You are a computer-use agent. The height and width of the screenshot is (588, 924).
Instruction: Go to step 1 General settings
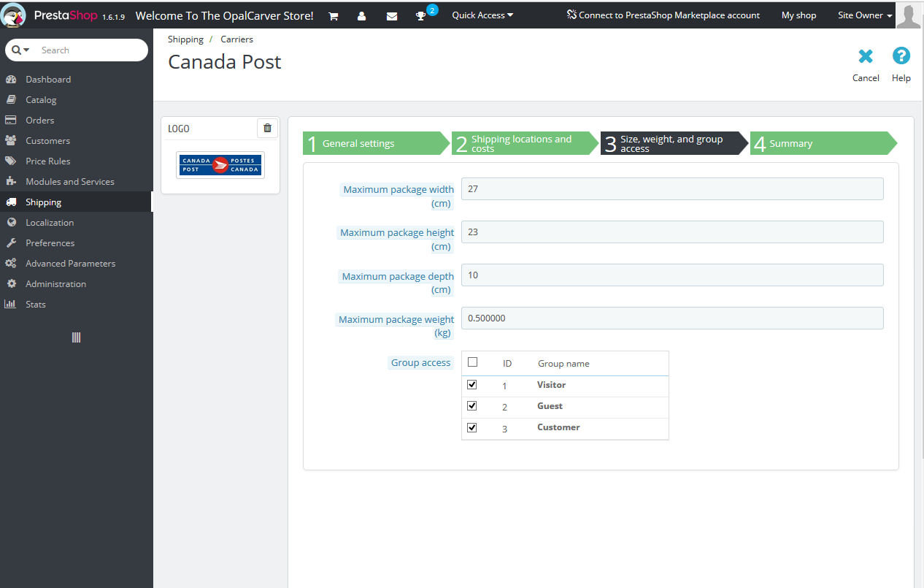coord(376,143)
